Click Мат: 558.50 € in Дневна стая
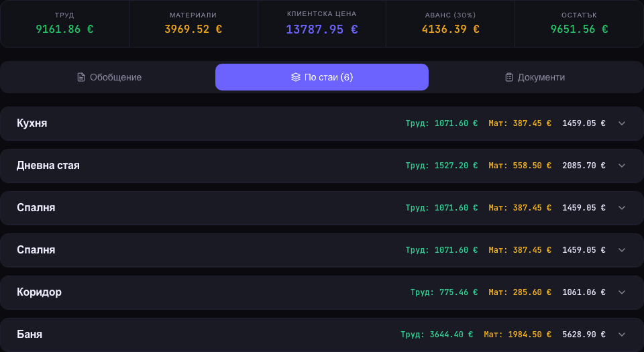This screenshot has height=352, width=644. click(x=520, y=166)
